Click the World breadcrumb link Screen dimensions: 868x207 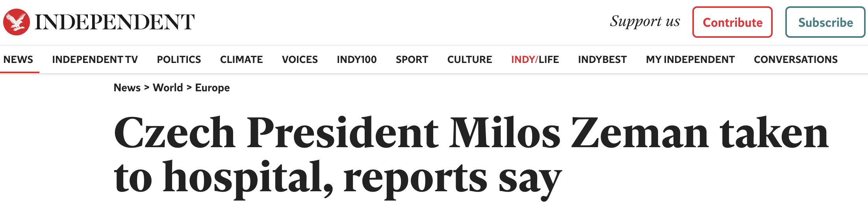point(168,88)
